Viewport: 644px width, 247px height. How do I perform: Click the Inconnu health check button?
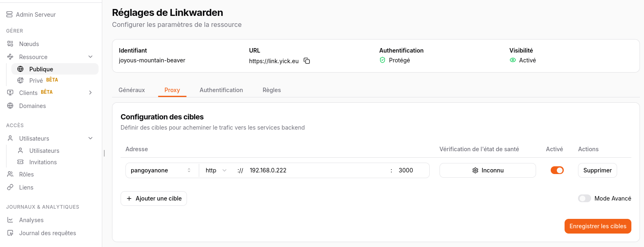(487, 170)
